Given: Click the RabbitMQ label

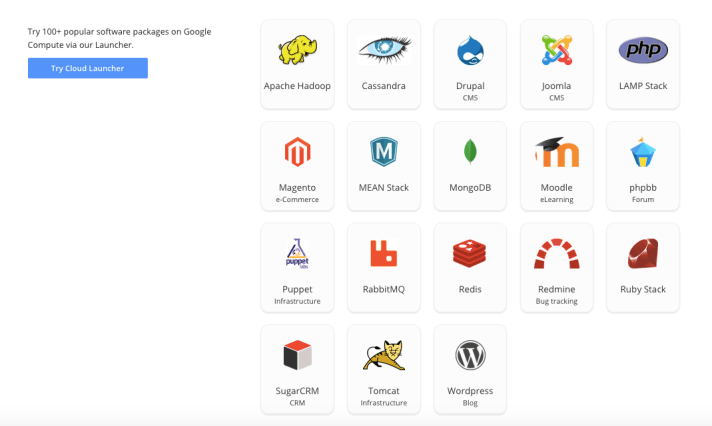Looking at the screenshot, I should 384,289.
